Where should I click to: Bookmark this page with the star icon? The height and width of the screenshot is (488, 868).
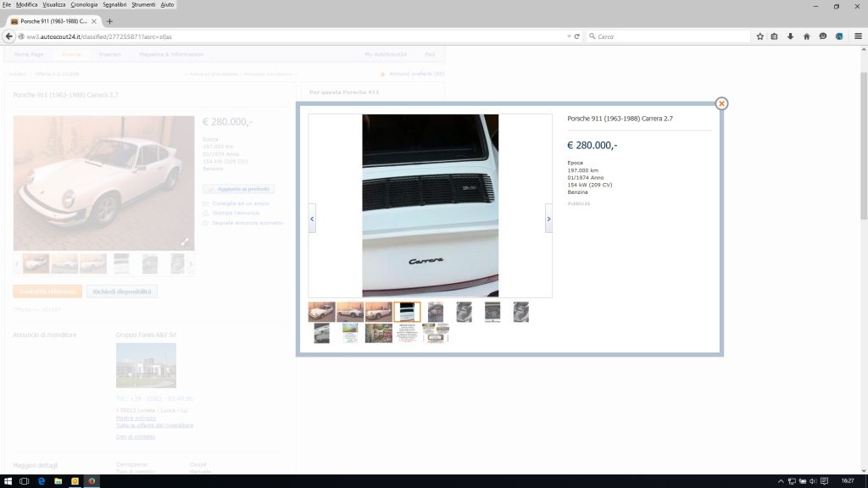(x=760, y=36)
